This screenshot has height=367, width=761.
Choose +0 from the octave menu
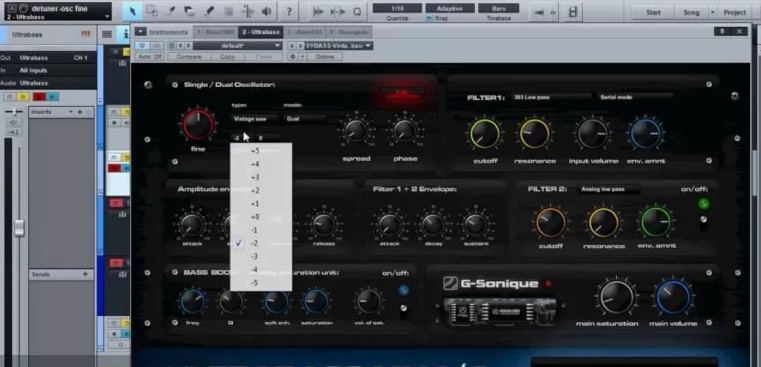click(261, 217)
